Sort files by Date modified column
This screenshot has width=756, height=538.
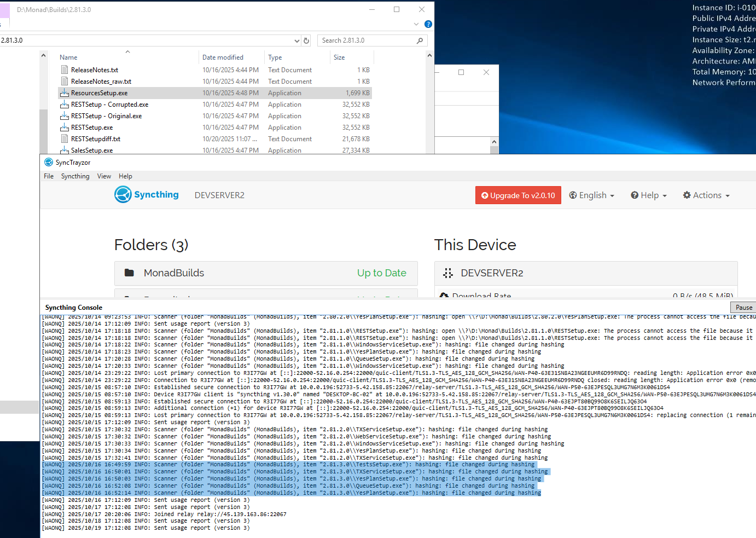click(x=223, y=57)
